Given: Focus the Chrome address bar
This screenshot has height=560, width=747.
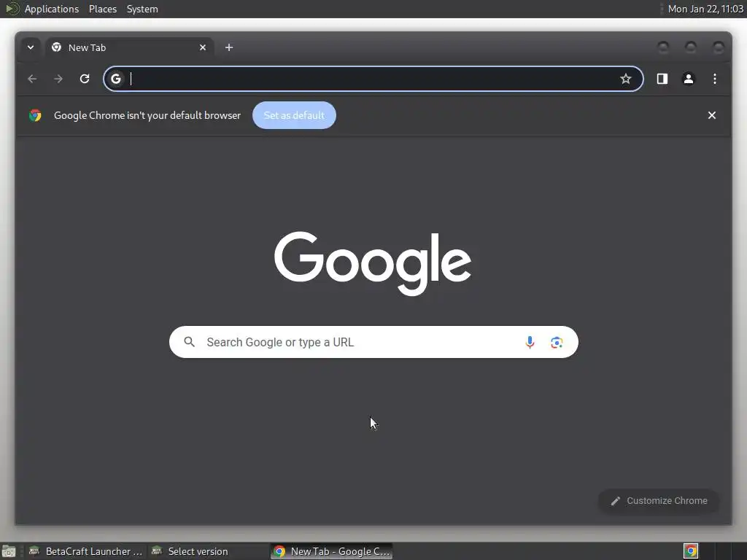Looking at the screenshot, I should coord(373,79).
